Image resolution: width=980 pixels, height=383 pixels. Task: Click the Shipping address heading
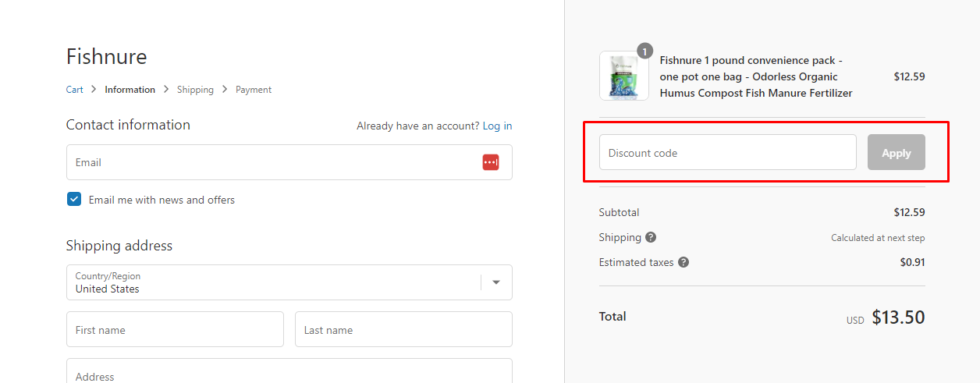pos(119,246)
